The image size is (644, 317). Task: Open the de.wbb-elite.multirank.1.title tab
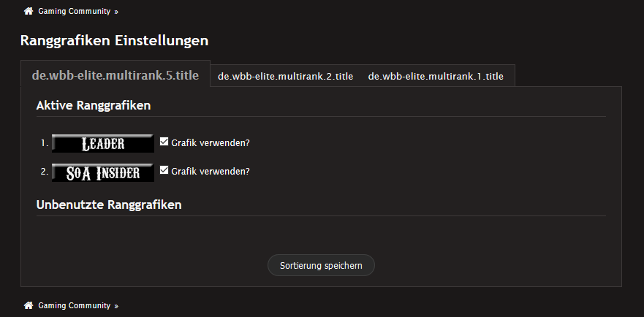[436, 76]
